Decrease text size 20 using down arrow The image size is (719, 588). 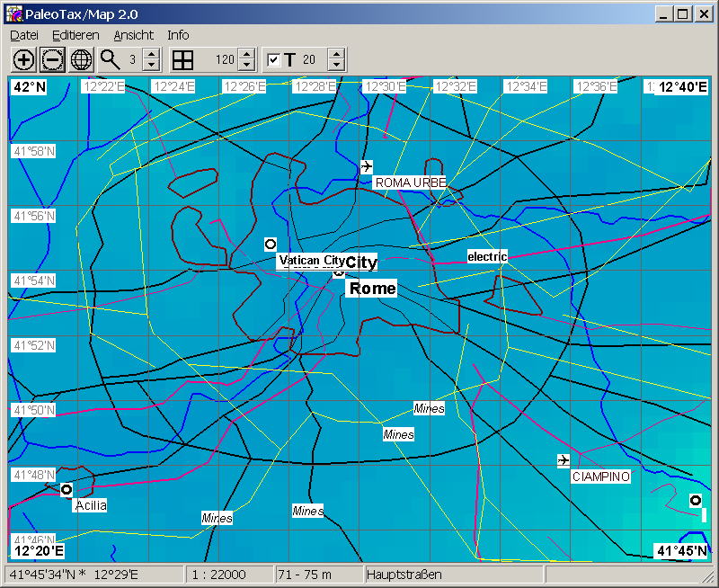(336, 66)
